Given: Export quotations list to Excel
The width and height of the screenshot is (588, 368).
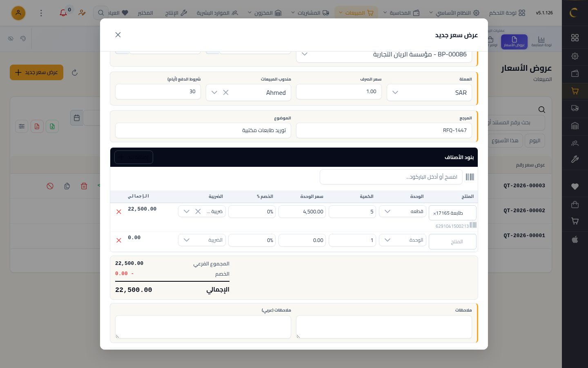Looking at the screenshot, I should tap(52, 126).
